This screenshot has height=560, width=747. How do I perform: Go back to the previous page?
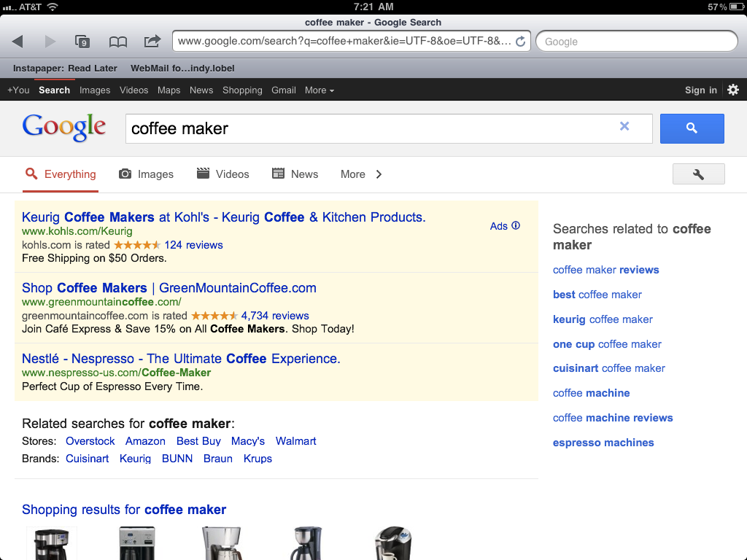(17, 42)
